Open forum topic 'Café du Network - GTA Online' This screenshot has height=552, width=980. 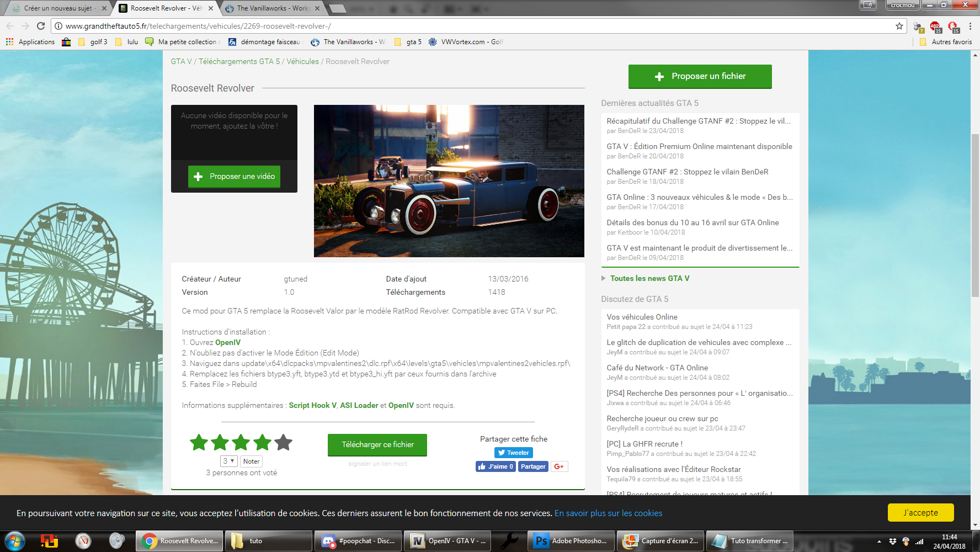[x=657, y=368]
